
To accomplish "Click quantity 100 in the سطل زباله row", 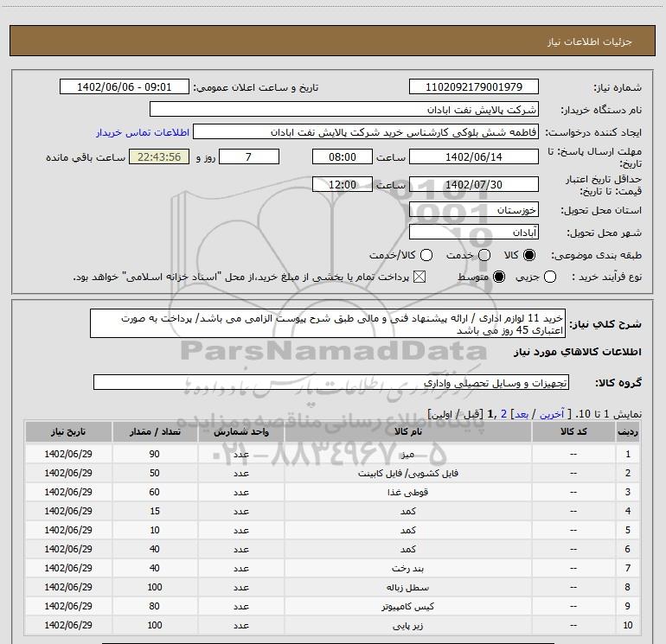I will tap(155, 587).
